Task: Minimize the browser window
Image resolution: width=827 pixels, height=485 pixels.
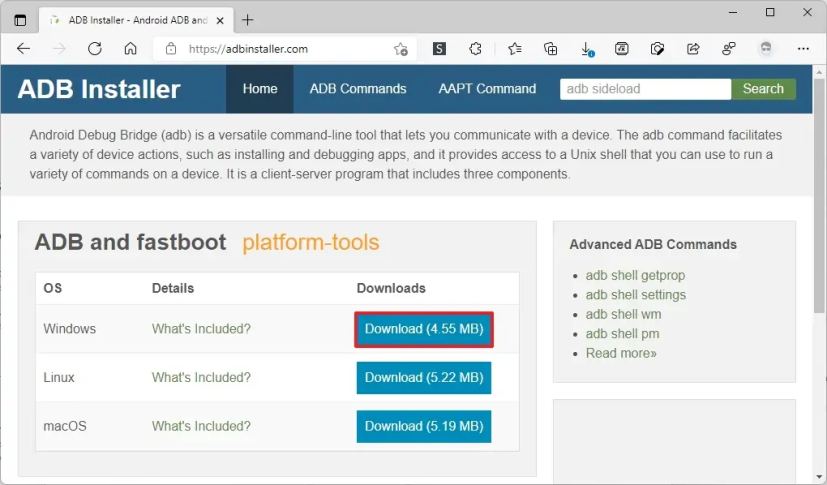Action: [733, 12]
